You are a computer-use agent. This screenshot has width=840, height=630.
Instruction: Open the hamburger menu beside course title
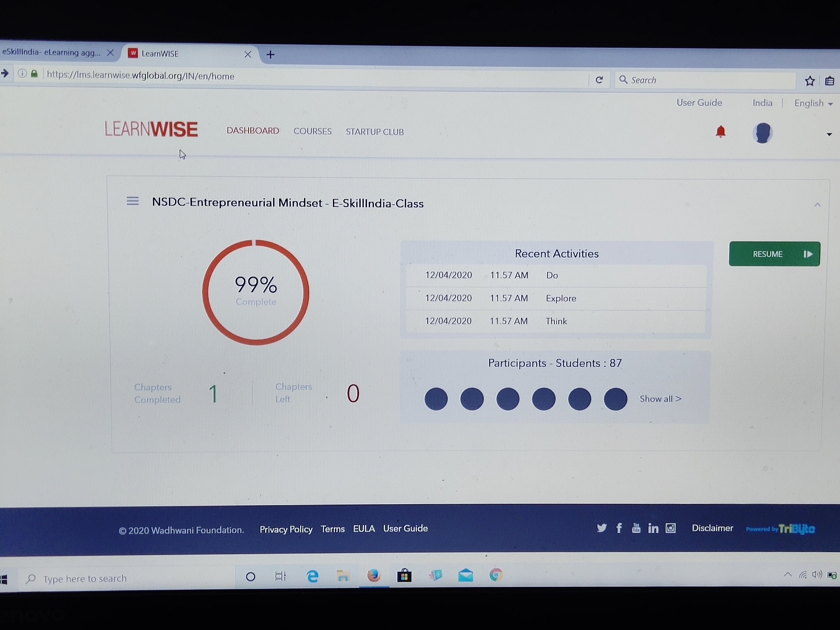click(133, 201)
